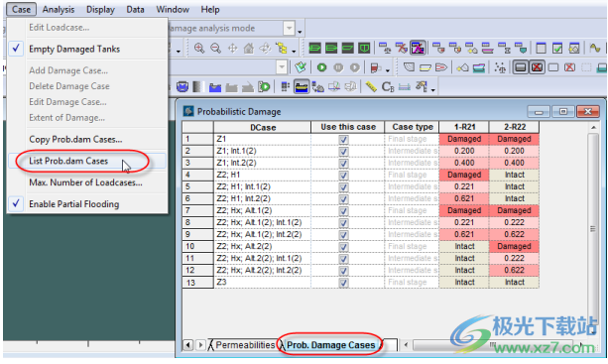This screenshot has width=608, height=364.
Task: Uncheck Use this case for Z3
Action: pyautogui.click(x=343, y=283)
